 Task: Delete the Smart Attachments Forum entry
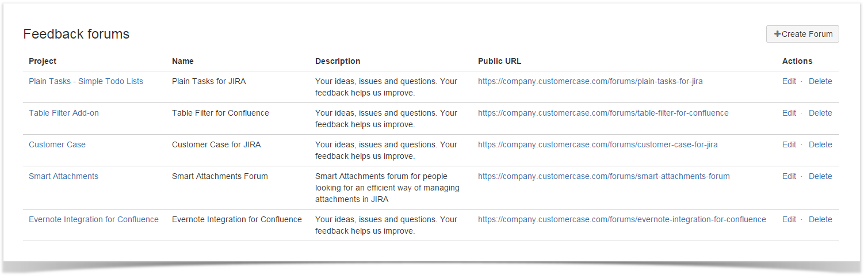(x=820, y=176)
